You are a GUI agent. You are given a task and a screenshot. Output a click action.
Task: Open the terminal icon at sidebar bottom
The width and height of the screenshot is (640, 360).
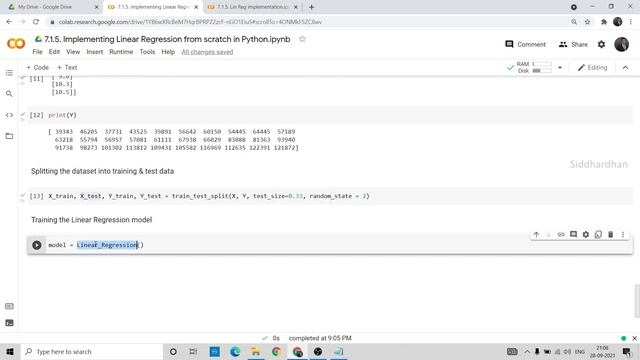(9, 323)
